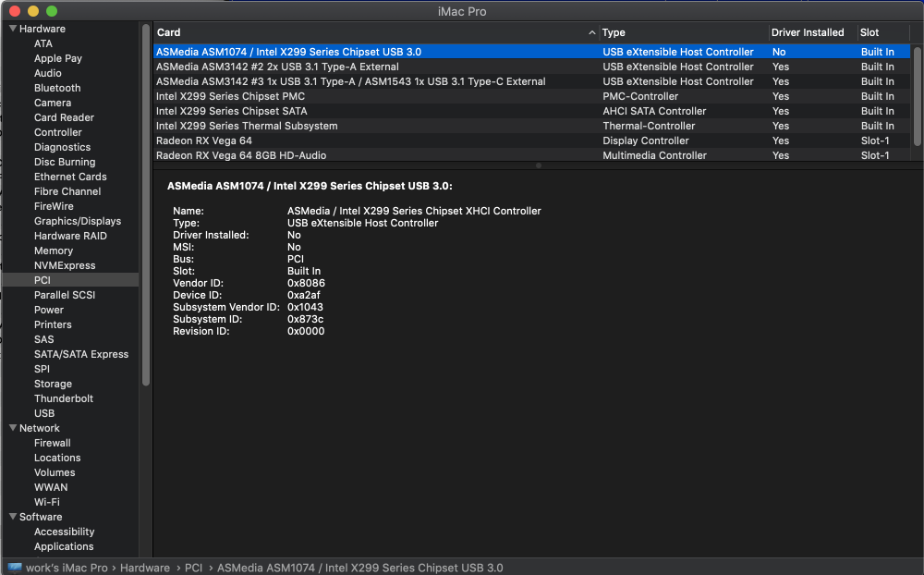Select Accessibility under Software
Screen dimensions: 924x575
coord(64,532)
